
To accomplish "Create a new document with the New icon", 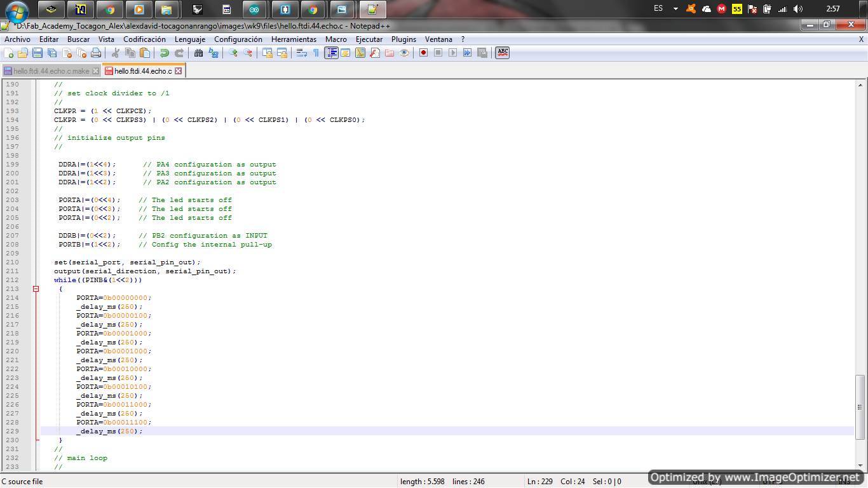I will click(x=9, y=53).
